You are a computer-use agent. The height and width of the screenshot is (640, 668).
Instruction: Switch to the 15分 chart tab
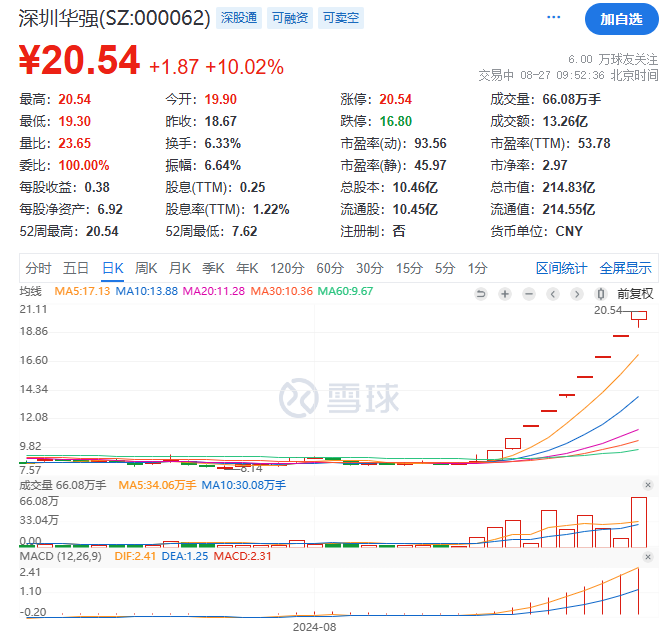pyautogui.click(x=409, y=268)
